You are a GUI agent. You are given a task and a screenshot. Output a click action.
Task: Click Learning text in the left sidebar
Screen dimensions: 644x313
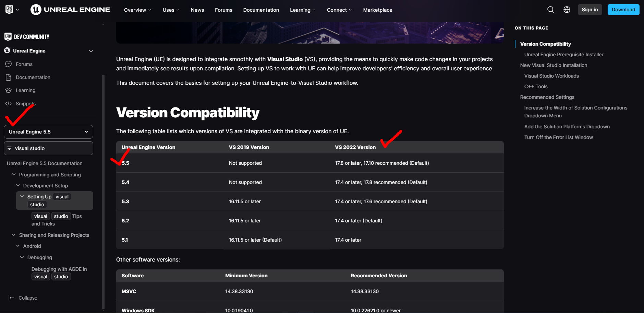(x=25, y=90)
